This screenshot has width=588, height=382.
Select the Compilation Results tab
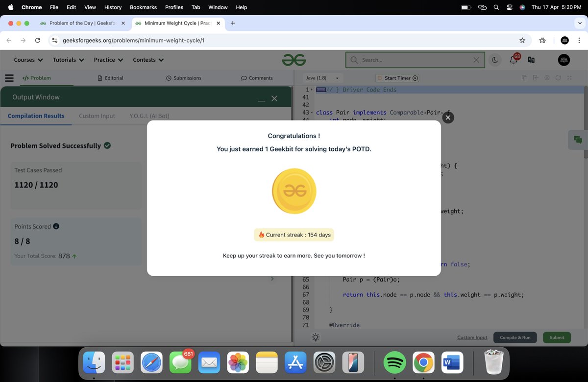click(36, 116)
